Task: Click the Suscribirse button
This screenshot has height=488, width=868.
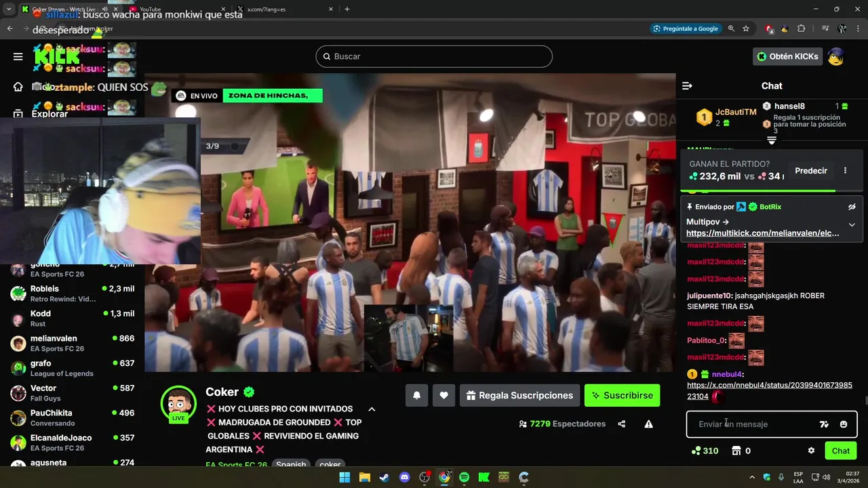Action: pos(622,395)
